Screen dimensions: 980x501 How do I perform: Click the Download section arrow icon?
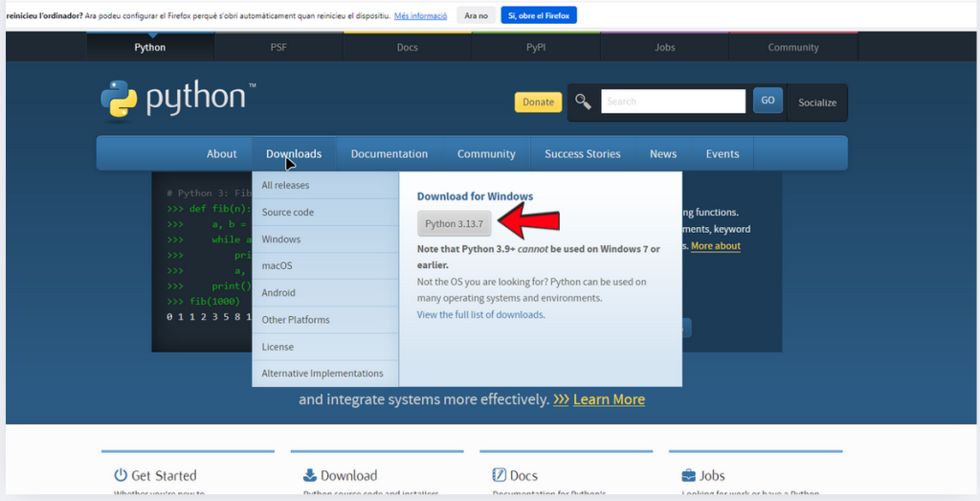[x=310, y=475]
